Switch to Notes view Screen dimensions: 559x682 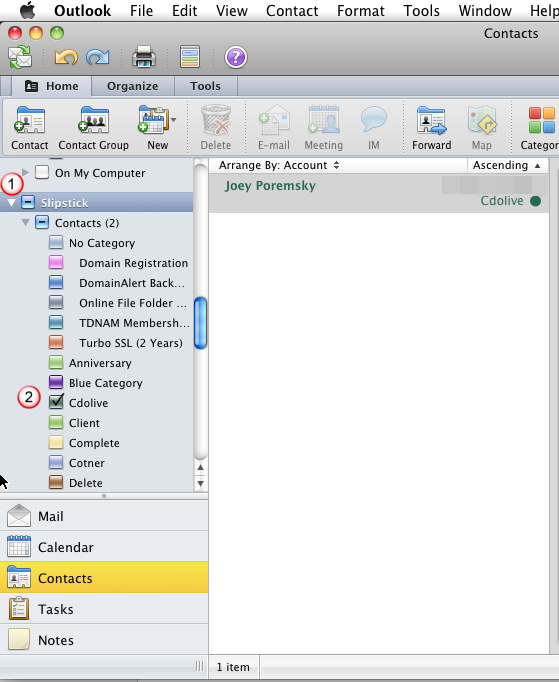click(104, 640)
